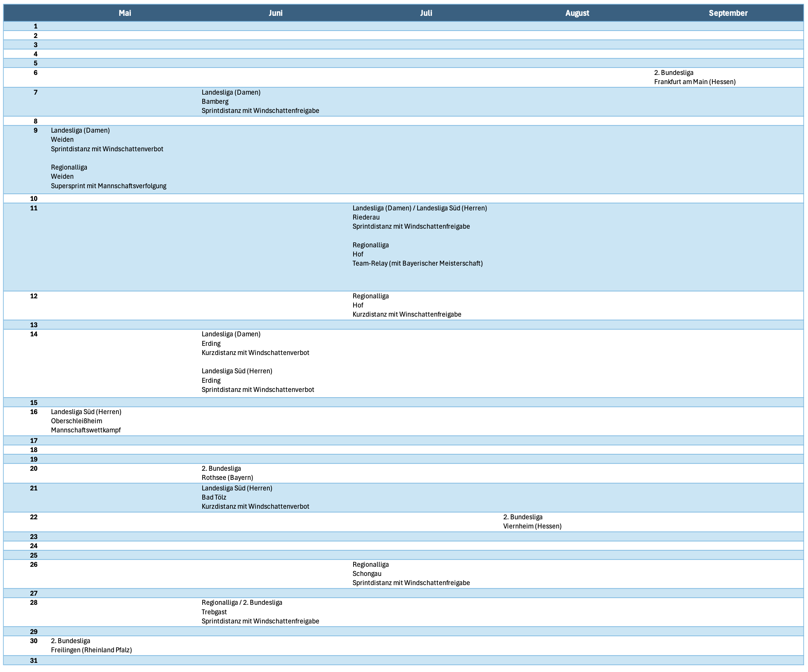The height and width of the screenshot is (672, 808).
Task: Click the Trebgast entry in Juni
Action: click(214, 612)
